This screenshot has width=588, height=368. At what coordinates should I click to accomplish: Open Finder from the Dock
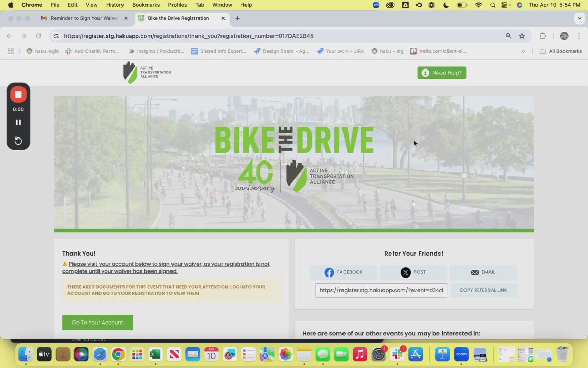[26, 354]
